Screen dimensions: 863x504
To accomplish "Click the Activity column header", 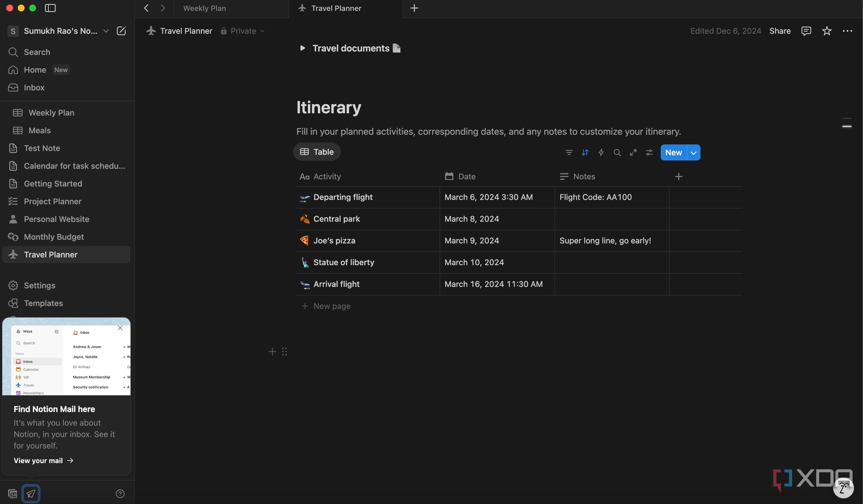I will tap(367, 177).
